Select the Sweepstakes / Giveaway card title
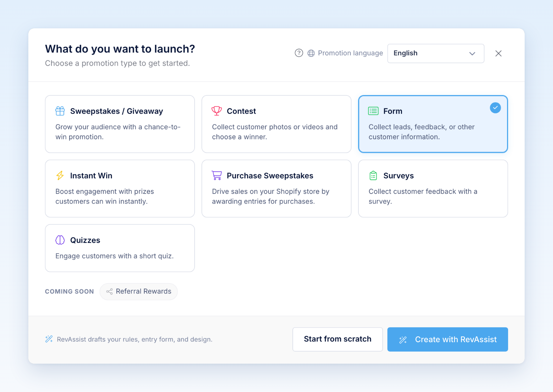This screenshot has height=392, width=553. click(x=116, y=111)
